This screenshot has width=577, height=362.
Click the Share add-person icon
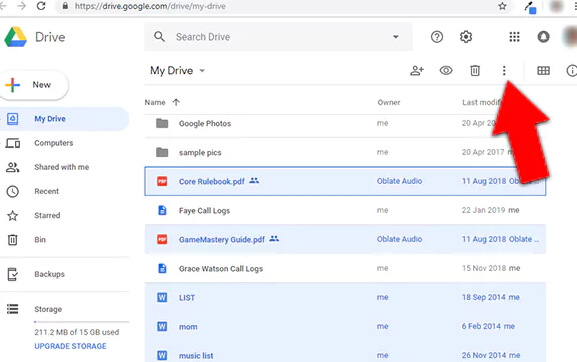417,70
